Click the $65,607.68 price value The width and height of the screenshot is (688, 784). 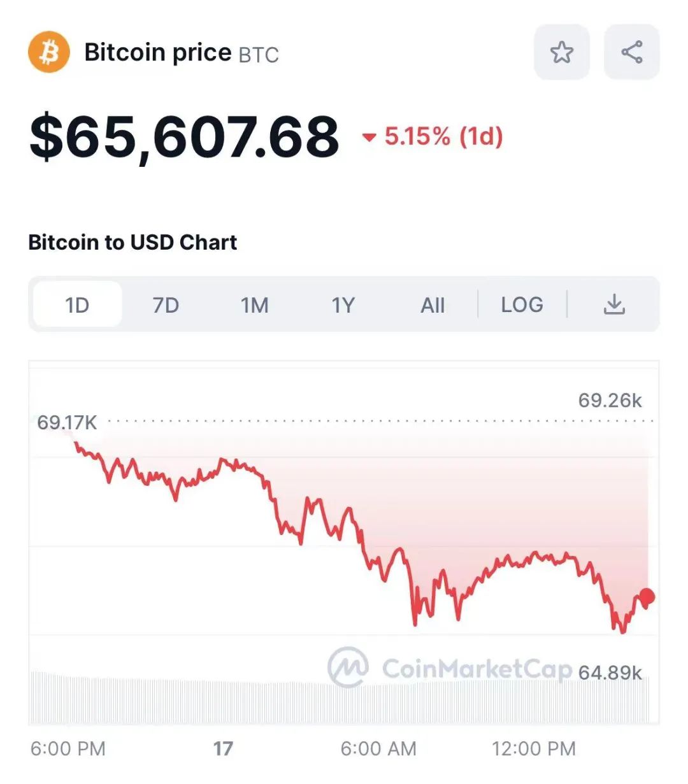click(184, 136)
